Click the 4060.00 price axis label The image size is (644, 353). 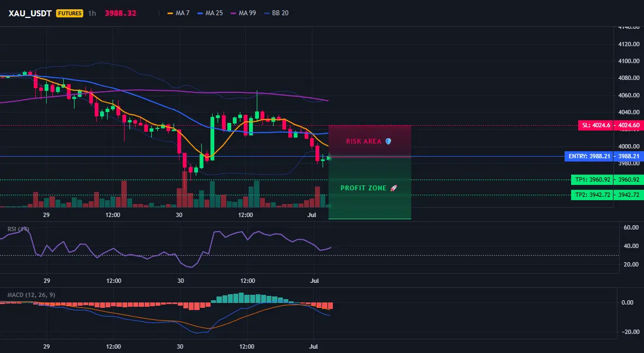tap(628, 95)
